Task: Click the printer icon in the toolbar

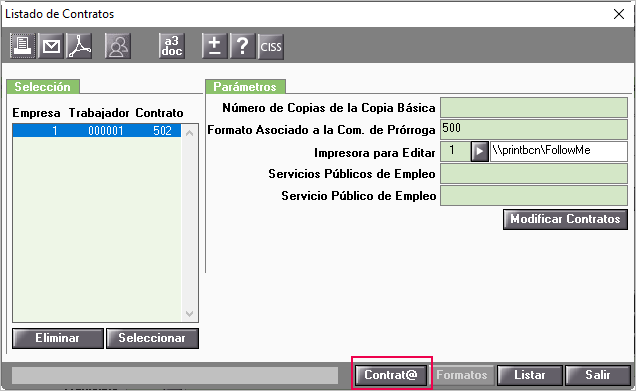Action: pos(23,46)
